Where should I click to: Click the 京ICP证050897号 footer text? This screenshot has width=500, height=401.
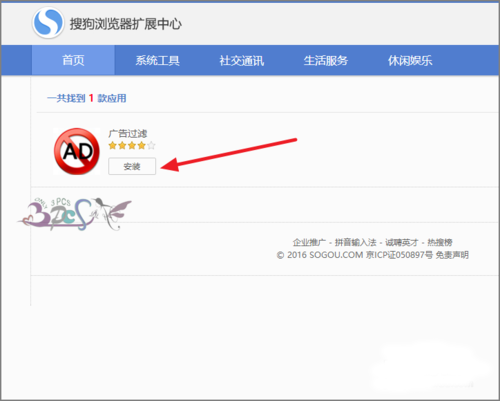pyautogui.click(x=399, y=255)
